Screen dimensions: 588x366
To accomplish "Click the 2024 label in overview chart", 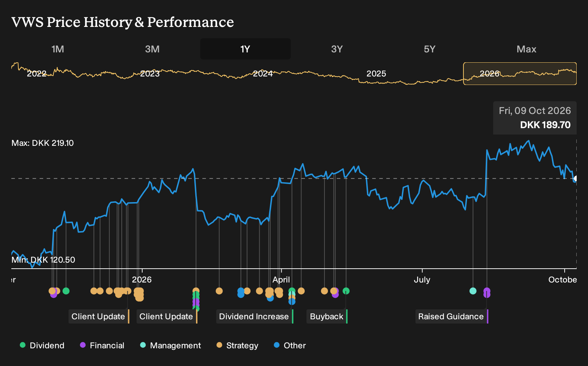I will pos(263,74).
